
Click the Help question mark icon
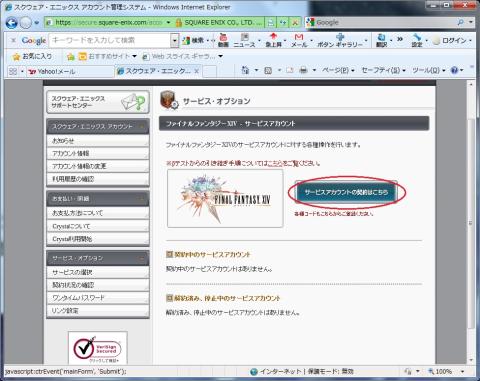pos(454,70)
